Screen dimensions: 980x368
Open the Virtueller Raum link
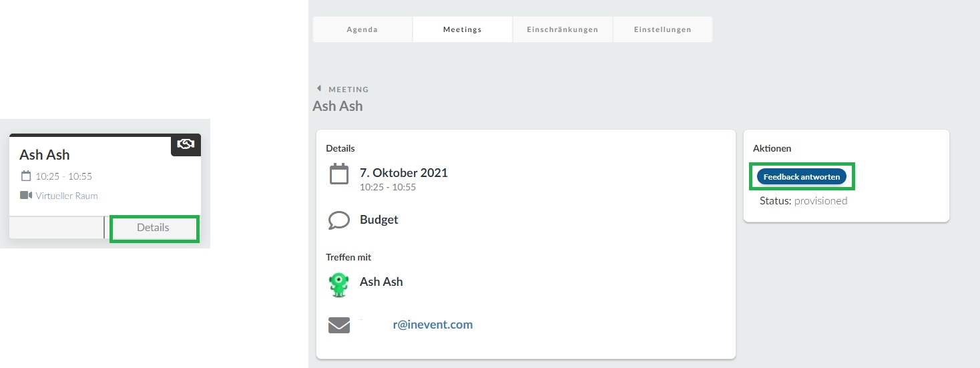point(67,196)
